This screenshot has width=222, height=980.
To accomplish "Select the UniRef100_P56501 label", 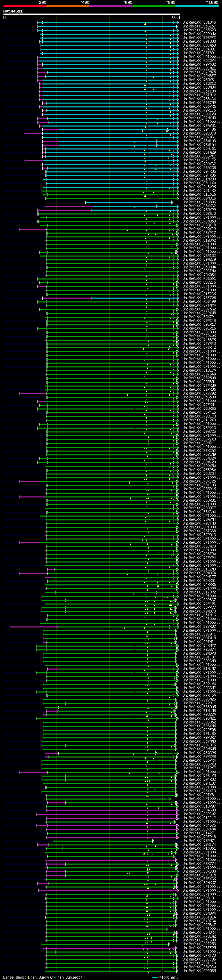I will tap(199, 279).
